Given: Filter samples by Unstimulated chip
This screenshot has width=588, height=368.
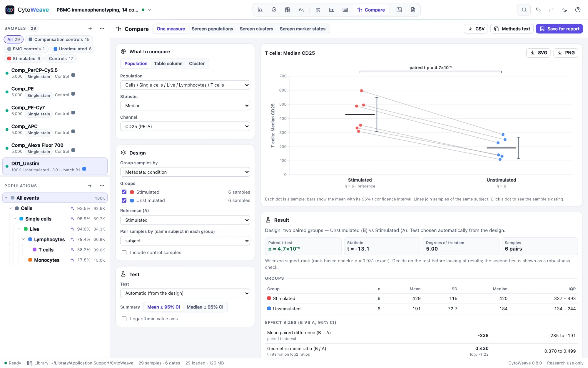Looking at the screenshot, I should tap(73, 49).
